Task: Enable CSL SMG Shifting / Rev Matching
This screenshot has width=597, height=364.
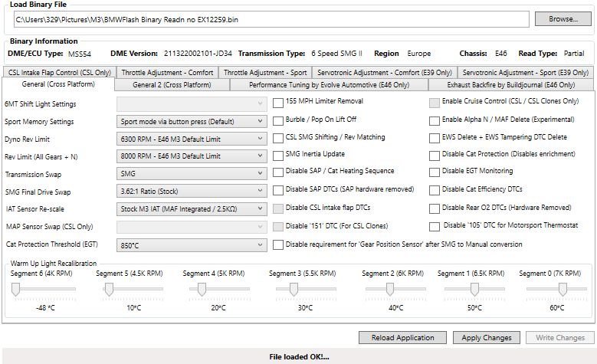Action: [278, 138]
